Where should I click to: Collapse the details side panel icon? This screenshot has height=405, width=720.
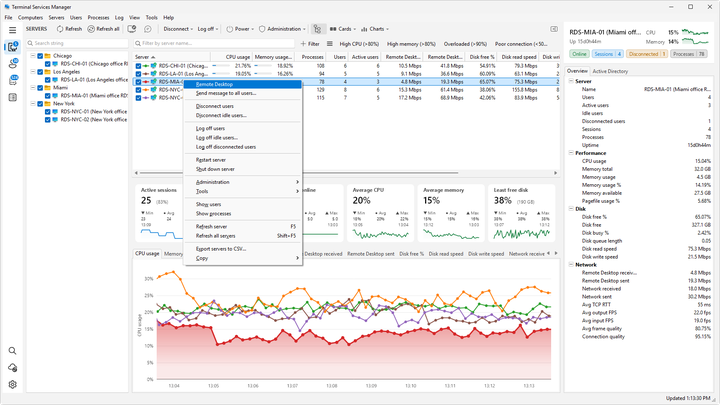[554, 29]
